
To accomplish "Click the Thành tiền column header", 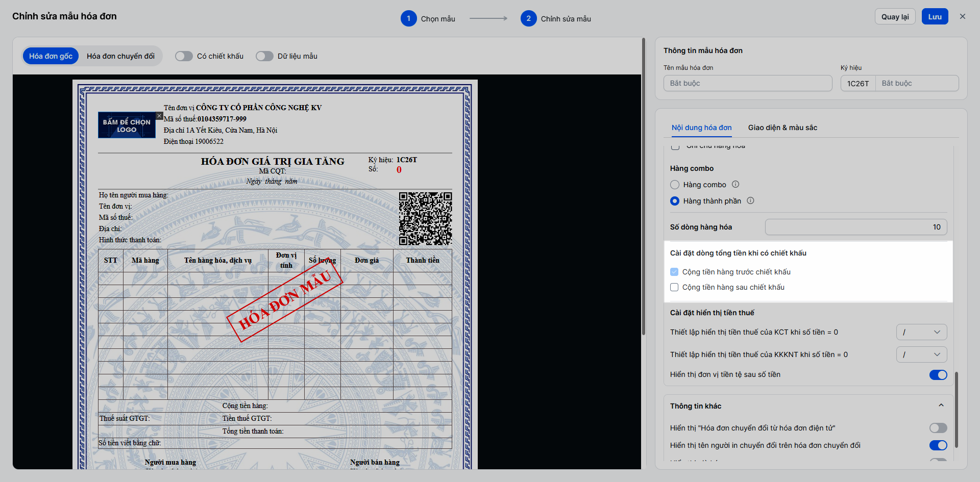I will (x=423, y=260).
